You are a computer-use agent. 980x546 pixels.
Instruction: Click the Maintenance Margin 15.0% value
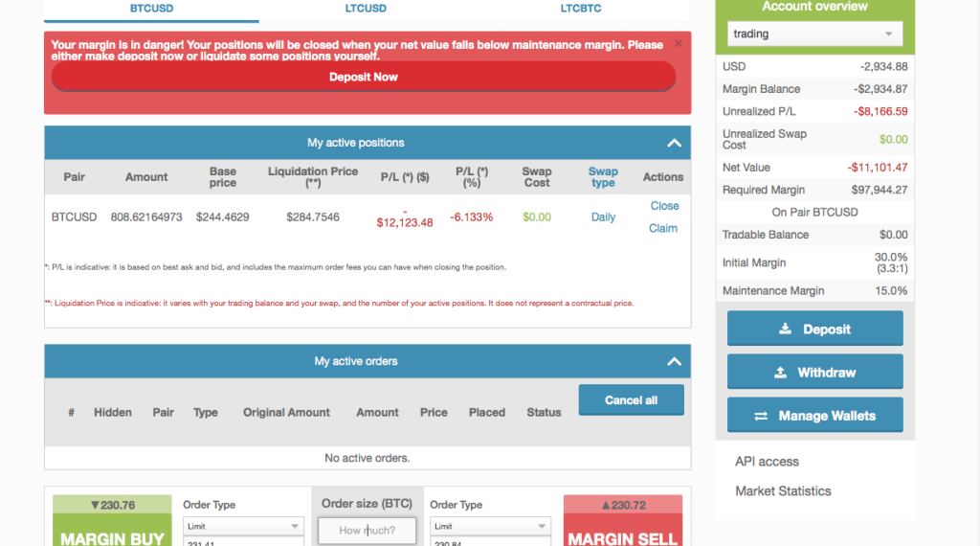(891, 291)
